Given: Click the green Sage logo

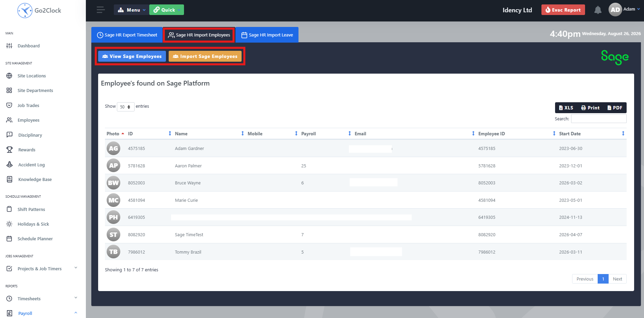Looking at the screenshot, I should click(615, 57).
